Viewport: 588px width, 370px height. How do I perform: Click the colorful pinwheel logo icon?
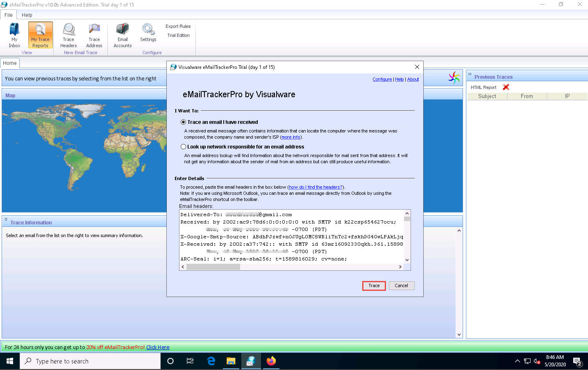454,78
